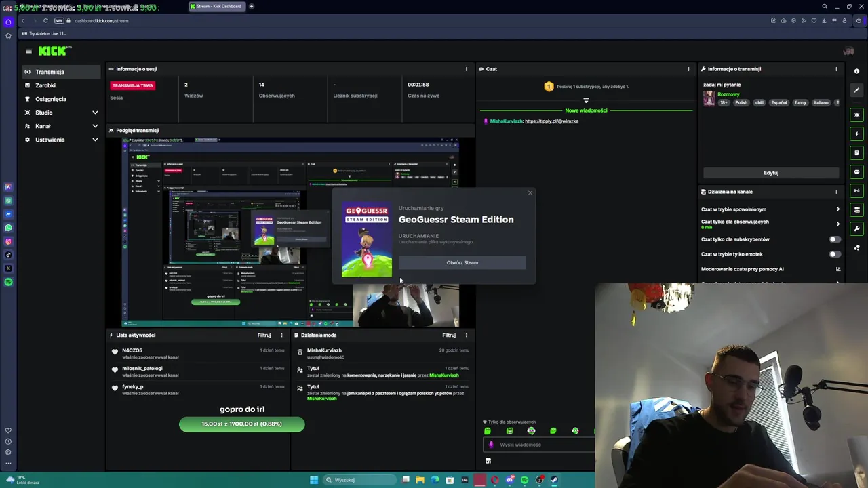Click the message input field Wyślij wiadomość
The height and width of the screenshot is (488, 868).
540,445
